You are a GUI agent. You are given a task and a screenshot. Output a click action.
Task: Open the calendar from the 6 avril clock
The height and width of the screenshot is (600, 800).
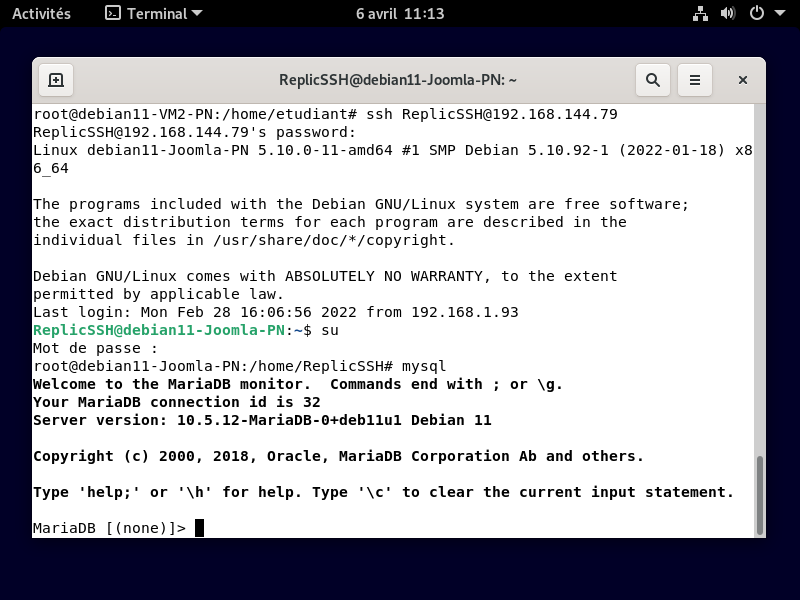(x=400, y=14)
